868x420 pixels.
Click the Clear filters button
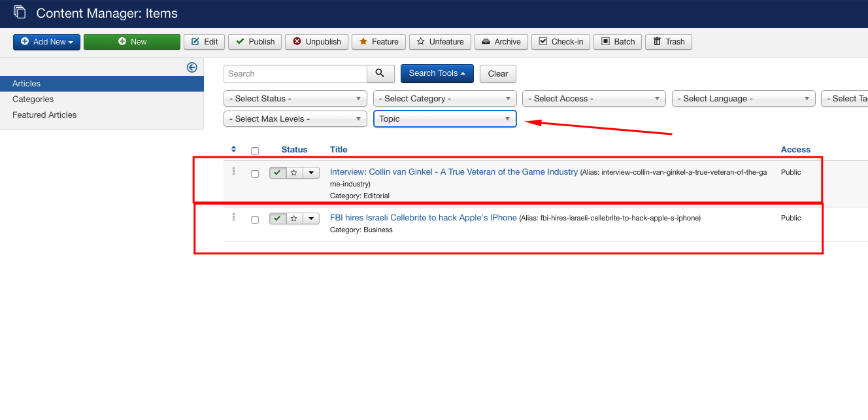[x=498, y=74]
